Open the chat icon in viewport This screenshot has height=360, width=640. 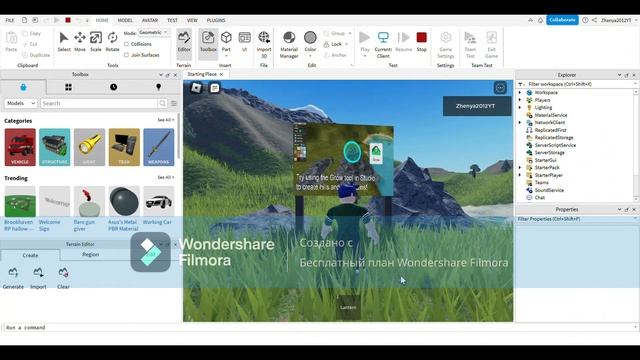(x=215, y=88)
